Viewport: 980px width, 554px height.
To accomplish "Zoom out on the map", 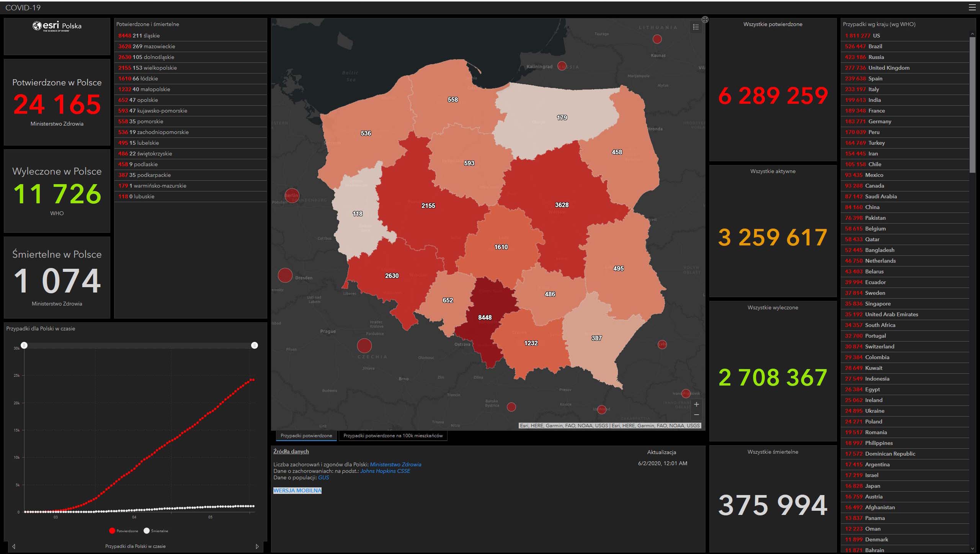I will pyautogui.click(x=696, y=415).
